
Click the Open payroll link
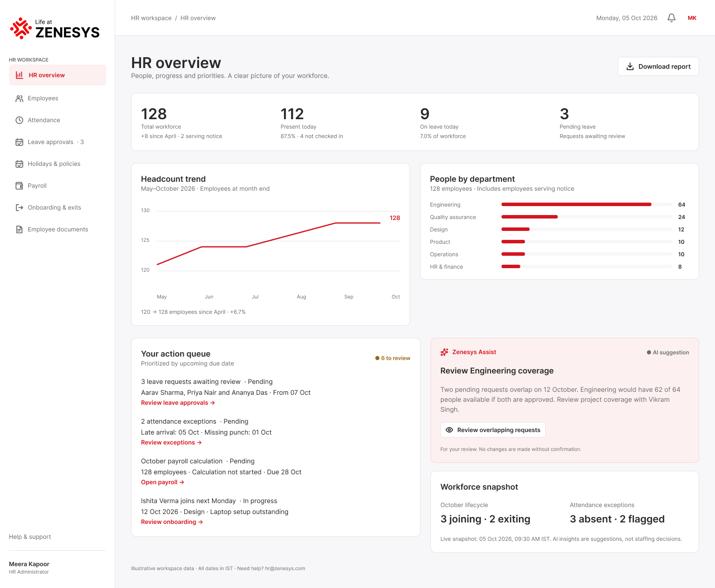162,482
